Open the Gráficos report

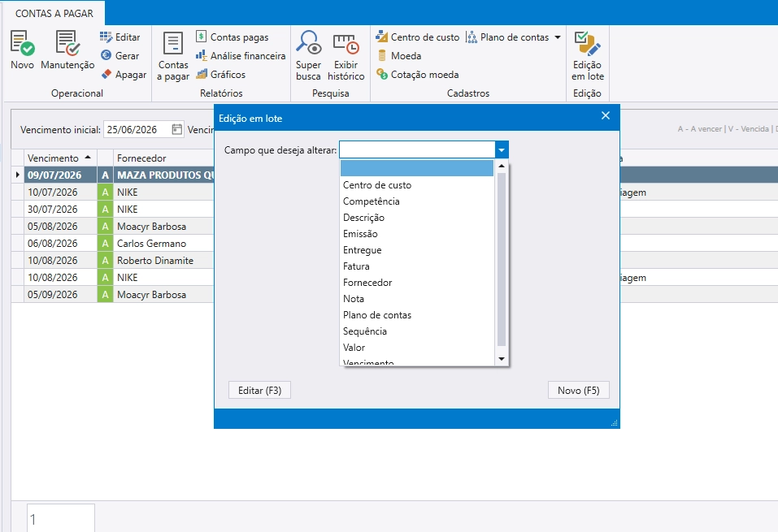[221, 75]
